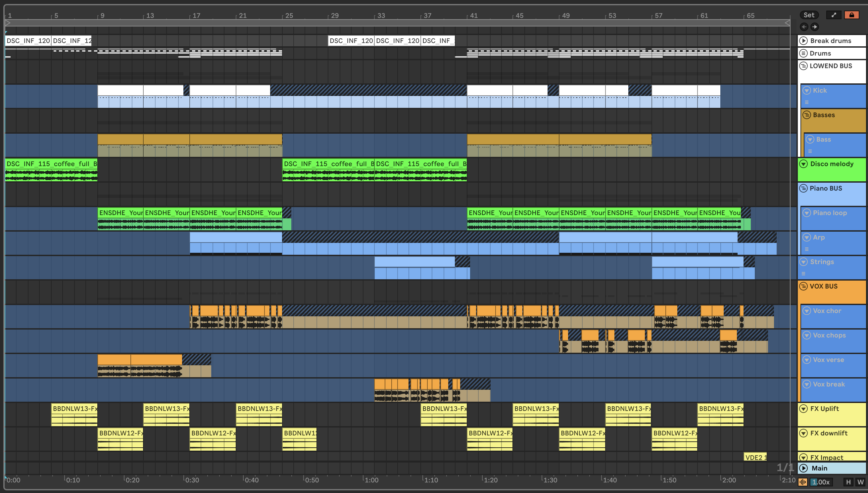Click the FX Uplift track fold icon
Screen dimensions: 868x493
click(803, 409)
